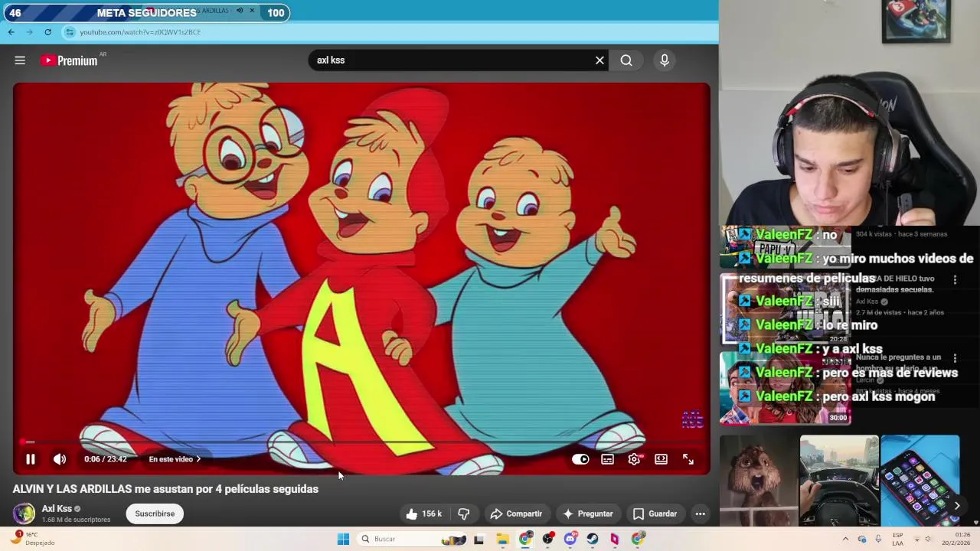Click the video title text
Screen dimensions: 980x551
(x=165, y=489)
